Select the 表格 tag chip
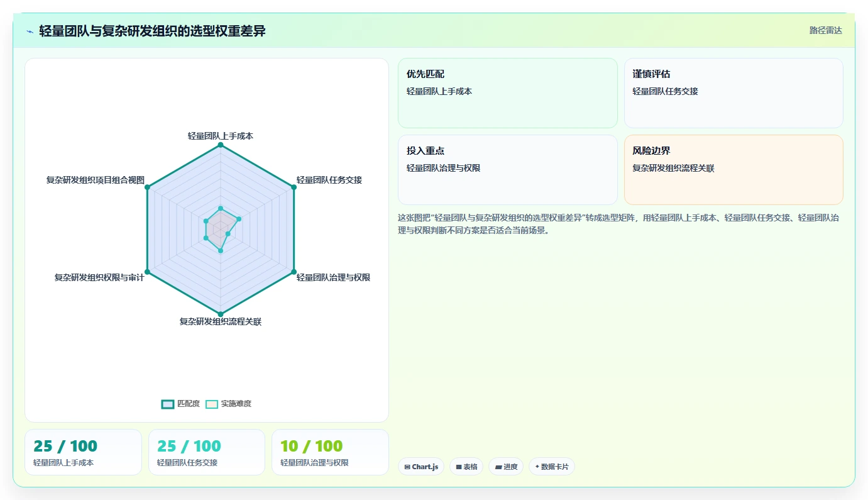Viewport: 868px width, 500px height. pyautogui.click(x=466, y=467)
